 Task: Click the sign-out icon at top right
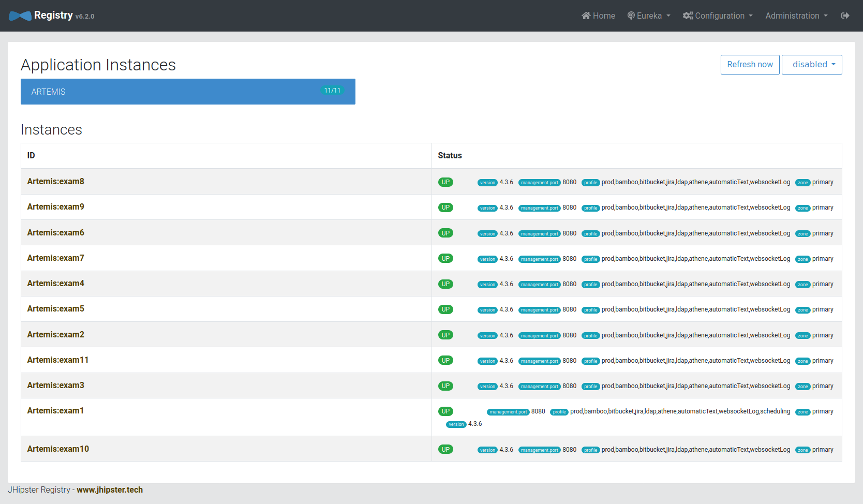pos(845,16)
